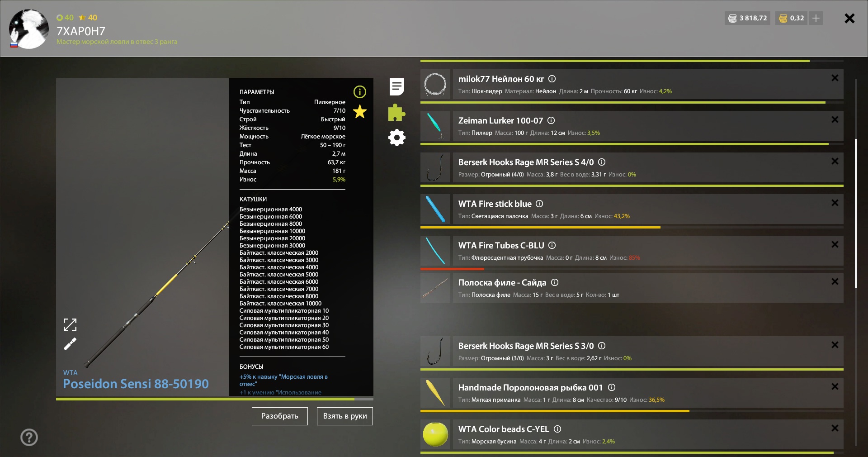This screenshot has width=868, height=457.
Task: Remove Berserk Hooks Rage MR Series S 3/0
Action: click(835, 345)
